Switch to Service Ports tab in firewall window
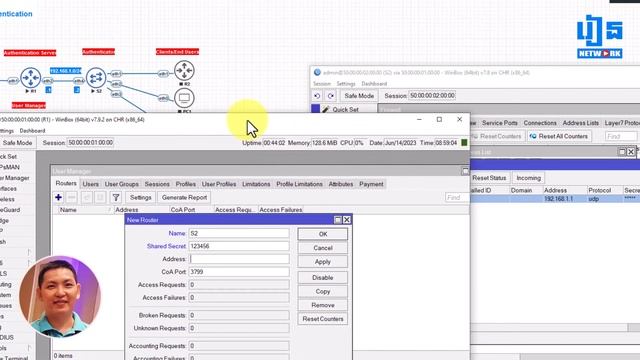Viewport: 640px width, 360px height. (500, 123)
